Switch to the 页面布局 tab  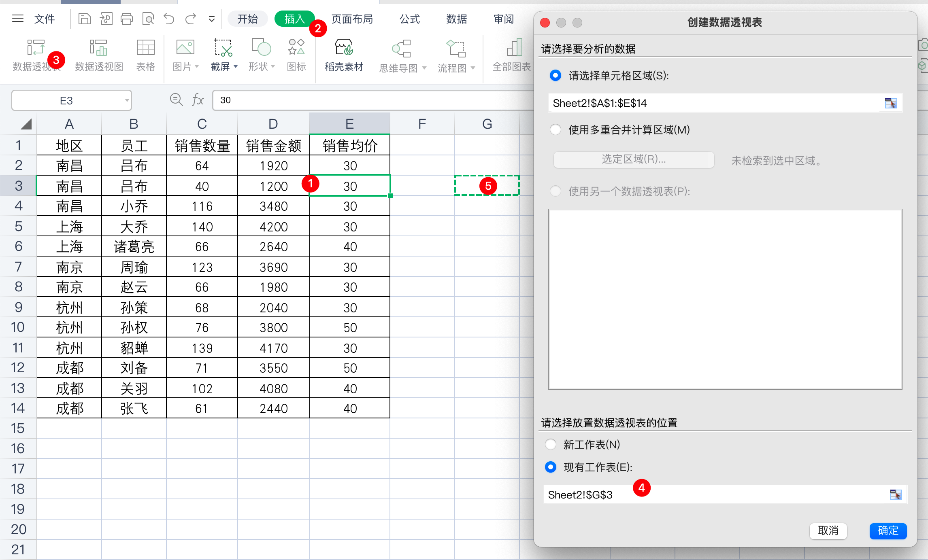(x=352, y=19)
